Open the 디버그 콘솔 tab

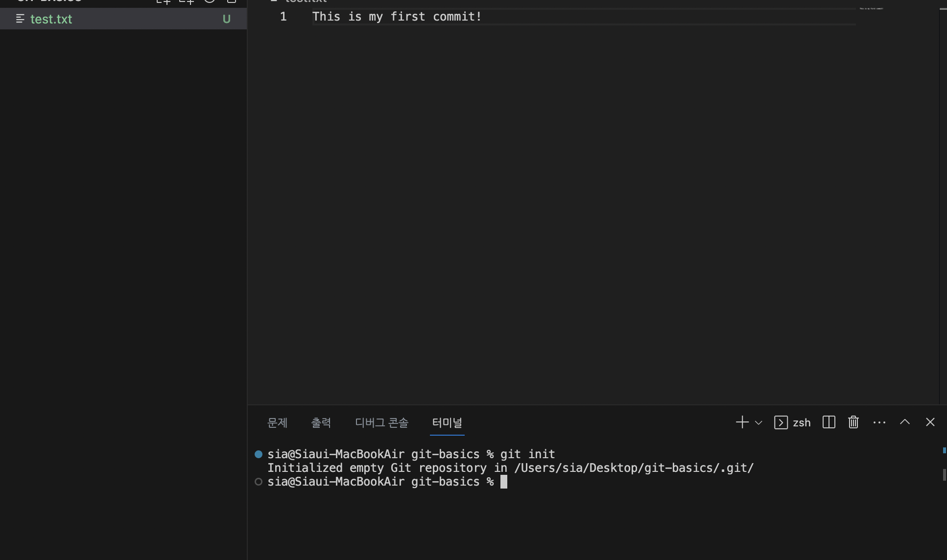[x=381, y=422]
